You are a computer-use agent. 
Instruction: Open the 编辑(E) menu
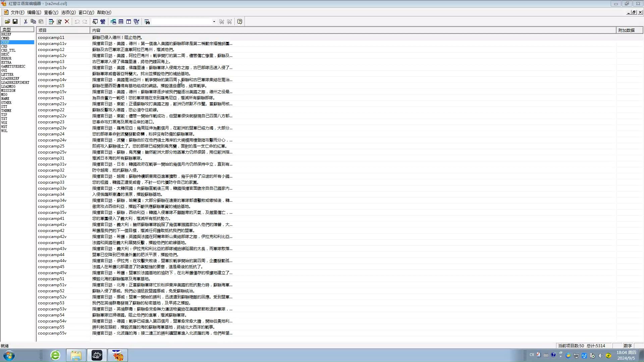tap(34, 12)
